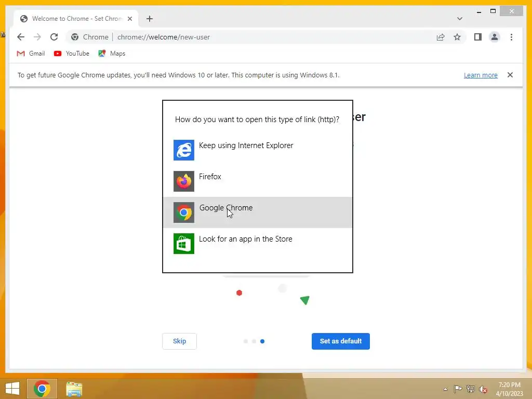Click the Skip button
Image resolution: width=532 pixels, height=399 pixels.
(x=179, y=341)
